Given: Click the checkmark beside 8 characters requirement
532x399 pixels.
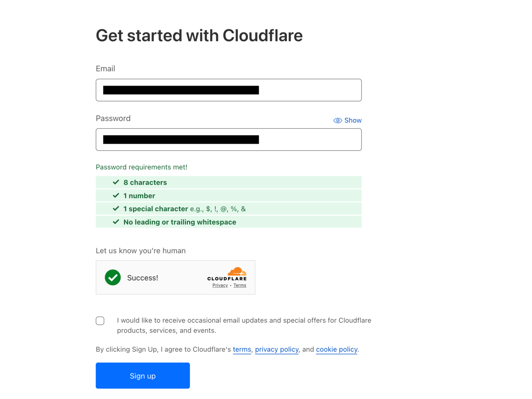Looking at the screenshot, I should click(116, 182).
